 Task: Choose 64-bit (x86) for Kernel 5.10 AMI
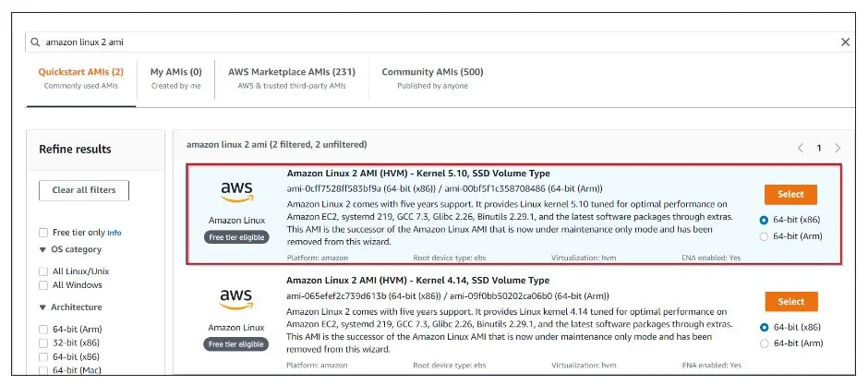(x=765, y=220)
